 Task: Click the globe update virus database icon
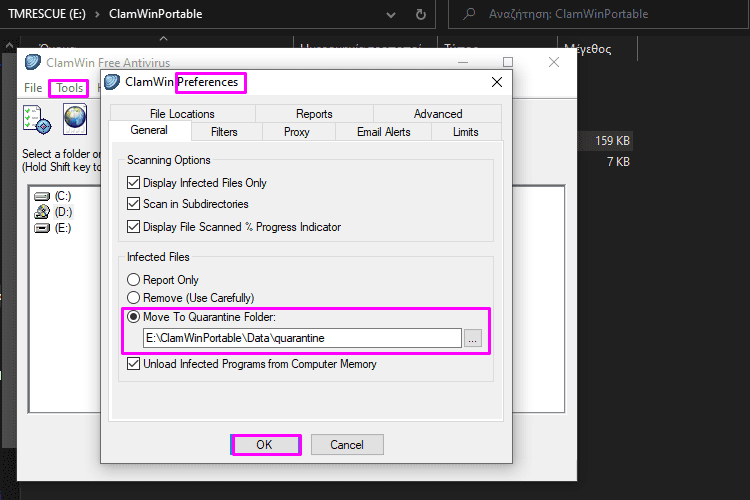pyautogui.click(x=75, y=119)
